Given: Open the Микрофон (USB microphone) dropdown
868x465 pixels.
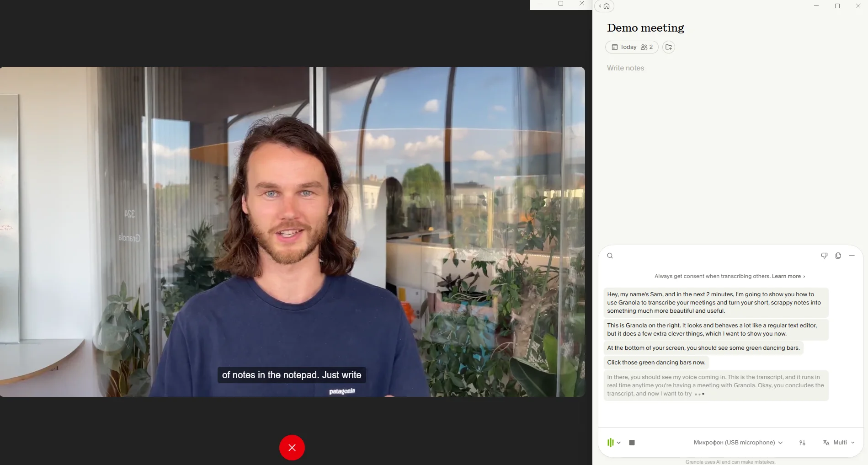Looking at the screenshot, I should pyautogui.click(x=738, y=443).
